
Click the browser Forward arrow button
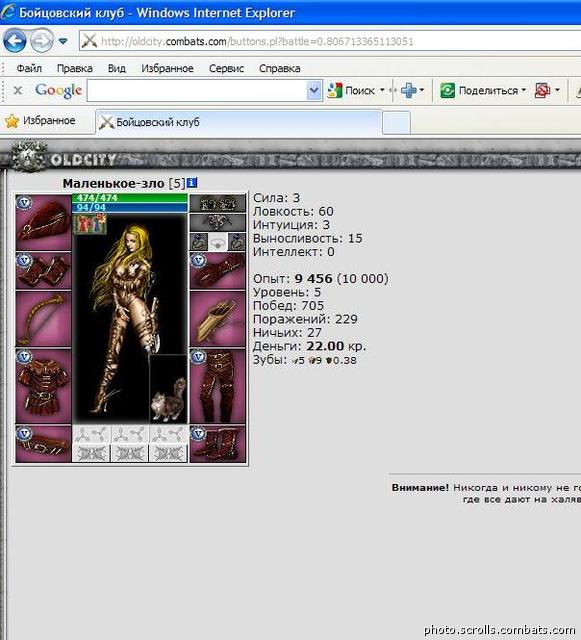pyautogui.click(x=42, y=41)
